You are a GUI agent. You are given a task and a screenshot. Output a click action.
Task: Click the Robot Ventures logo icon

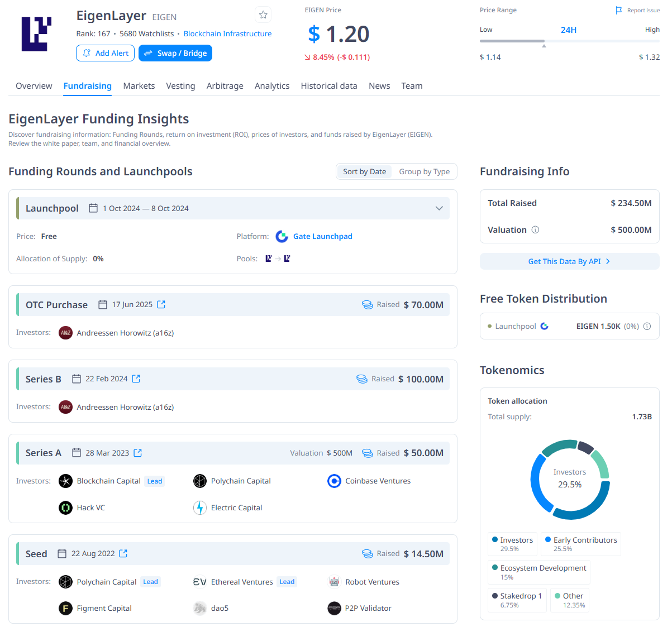[334, 582]
